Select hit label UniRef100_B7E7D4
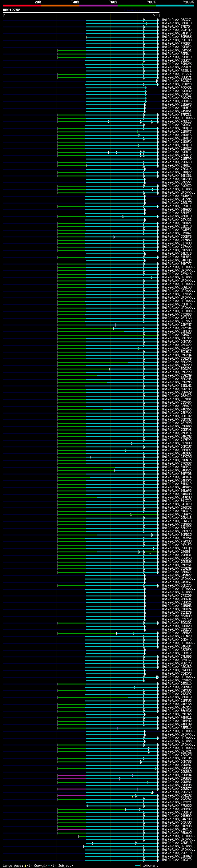 pos(177,26)
